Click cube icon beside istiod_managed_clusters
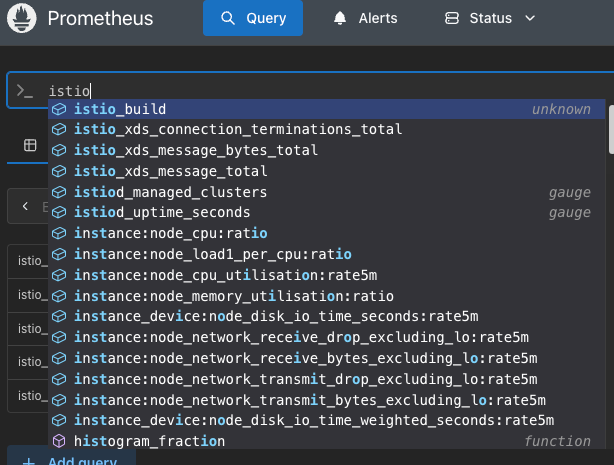 coord(59,192)
